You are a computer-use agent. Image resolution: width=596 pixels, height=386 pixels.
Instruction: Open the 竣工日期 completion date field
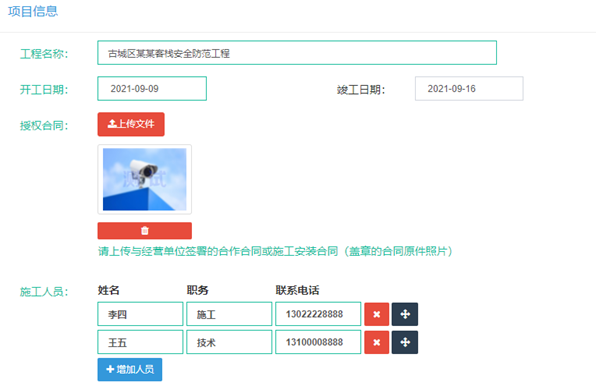(469, 89)
